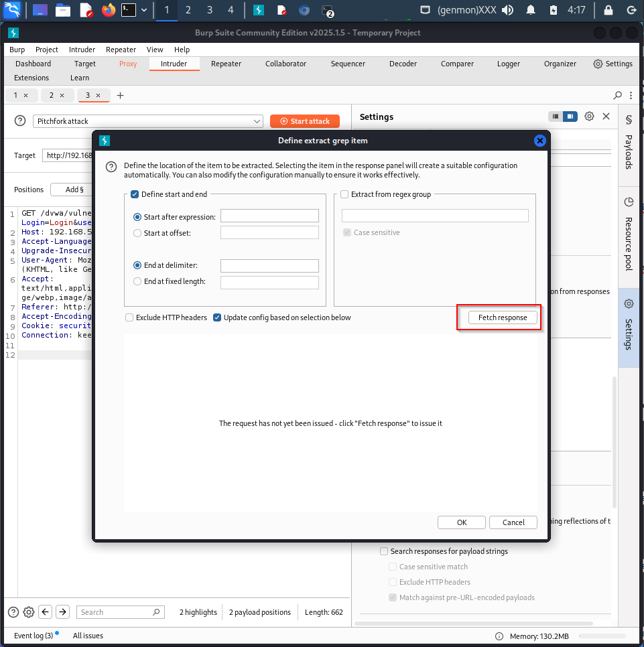This screenshot has height=647, width=644.
Task: Open the volume control in the system tray
Action: pos(508,10)
